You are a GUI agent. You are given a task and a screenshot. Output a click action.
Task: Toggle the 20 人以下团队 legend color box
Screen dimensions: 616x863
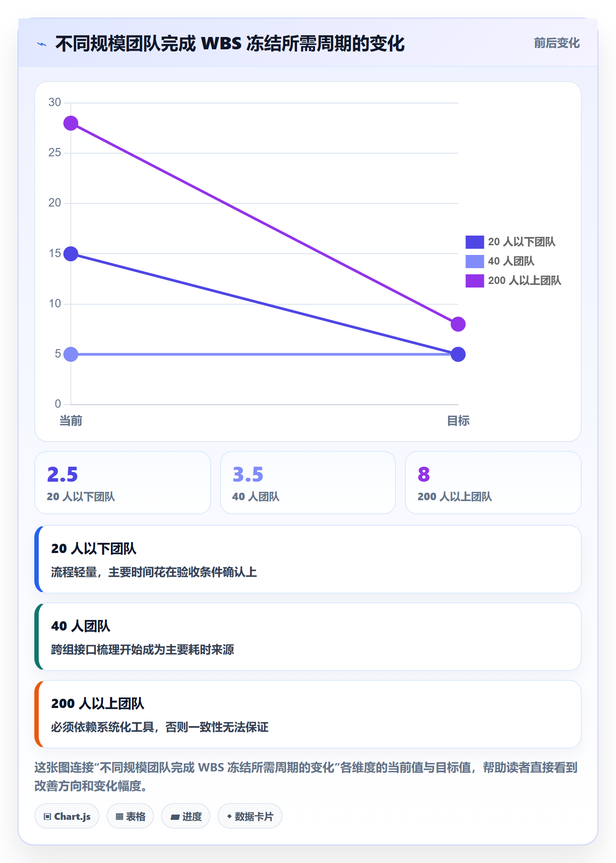[475, 242]
